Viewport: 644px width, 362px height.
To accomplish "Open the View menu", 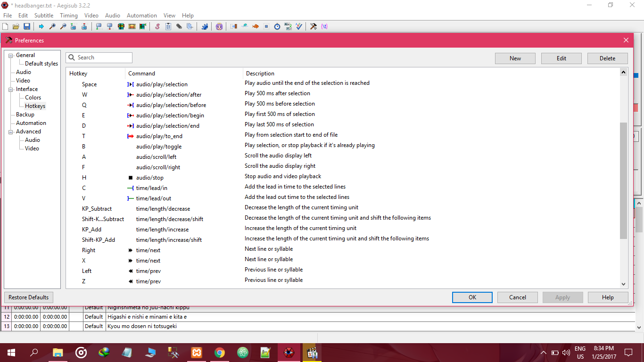I will (169, 16).
